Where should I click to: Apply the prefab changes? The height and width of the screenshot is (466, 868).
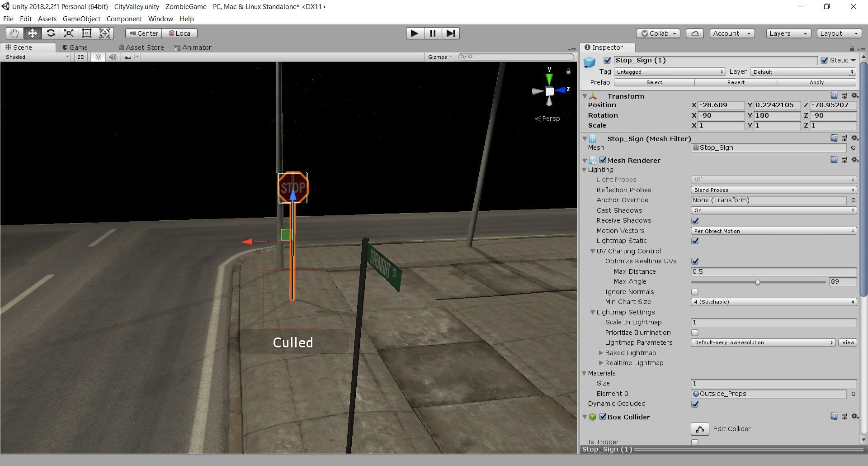point(816,82)
